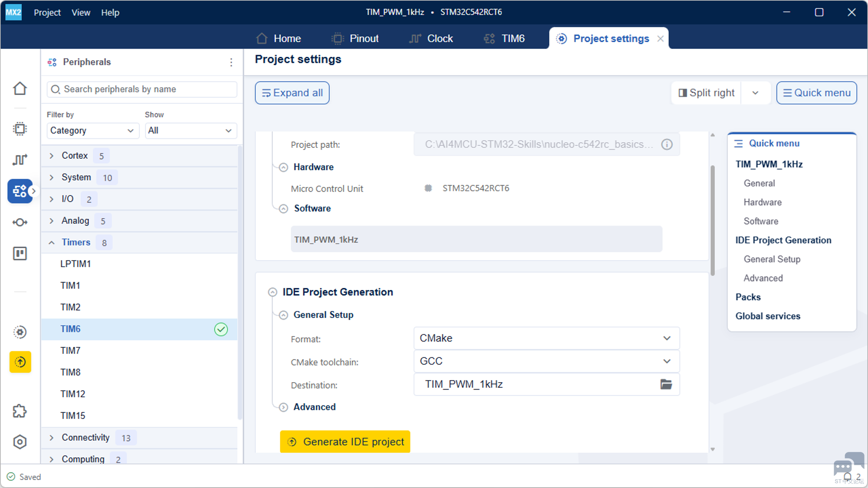This screenshot has width=868, height=488.
Task: Open Split right dropdown arrow
Action: tap(755, 93)
